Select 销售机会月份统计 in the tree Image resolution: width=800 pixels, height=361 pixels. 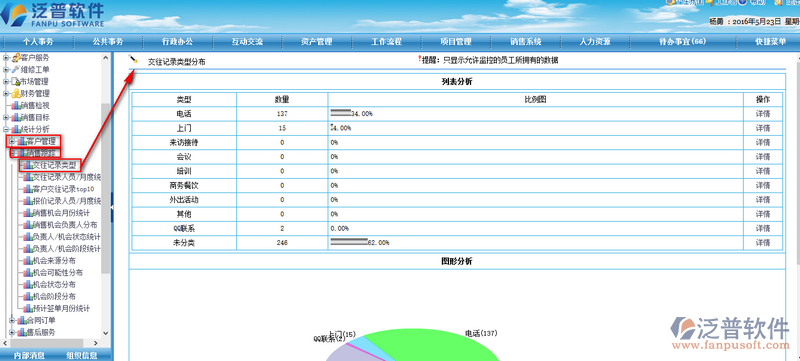coord(61,213)
